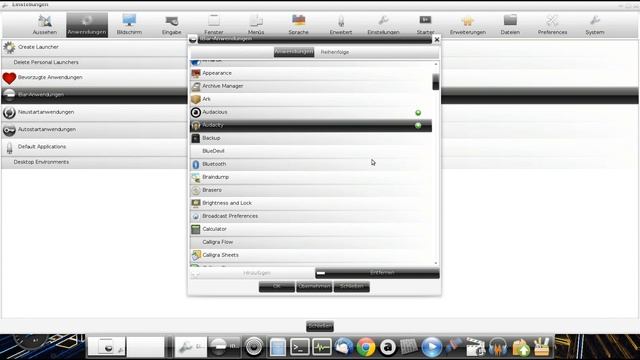The width and height of the screenshot is (640, 360).
Task: Select Broadcast Preferences in the list
Action: (311, 216)
